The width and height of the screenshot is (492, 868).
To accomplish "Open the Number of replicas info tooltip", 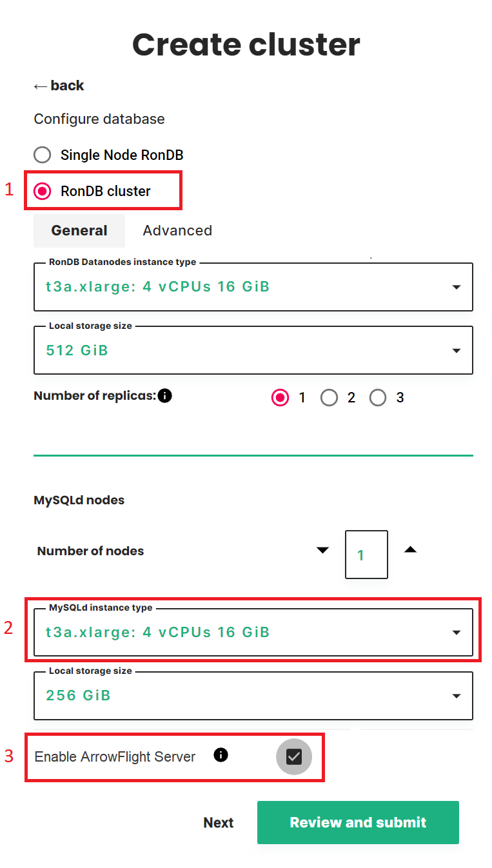I will click(165, 395).
